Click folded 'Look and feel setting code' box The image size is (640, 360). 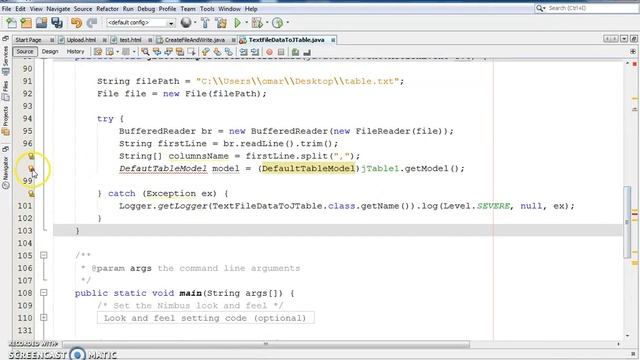[205, 318]
